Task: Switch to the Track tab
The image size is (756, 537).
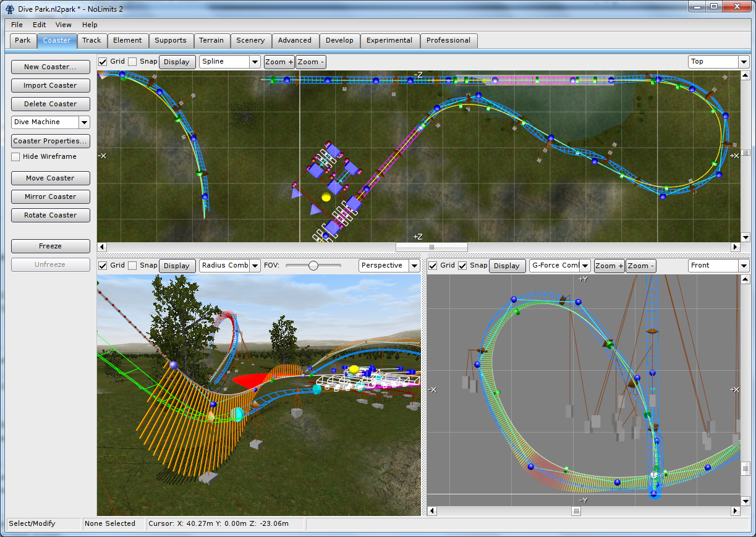Action: tap(91, 41)
